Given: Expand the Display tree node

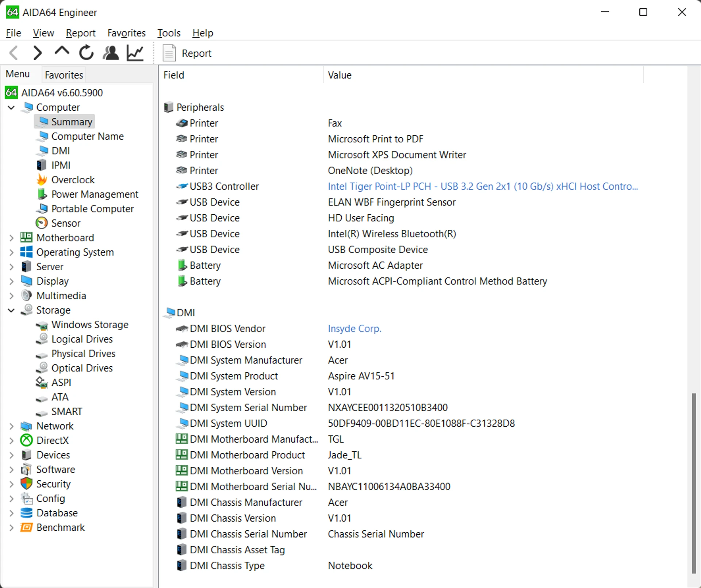Looking at the screenshot, I should (x=11, y=281).
